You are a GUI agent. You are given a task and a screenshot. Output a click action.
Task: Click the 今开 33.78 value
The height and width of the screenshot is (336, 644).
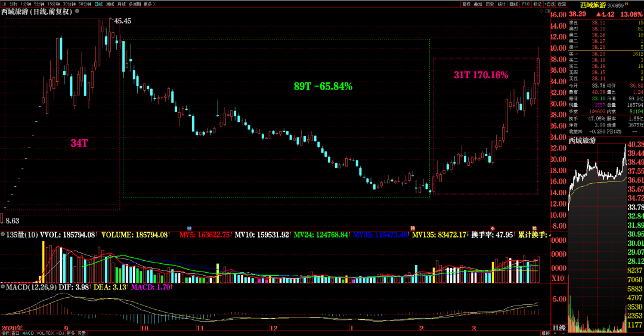[599, 85]
